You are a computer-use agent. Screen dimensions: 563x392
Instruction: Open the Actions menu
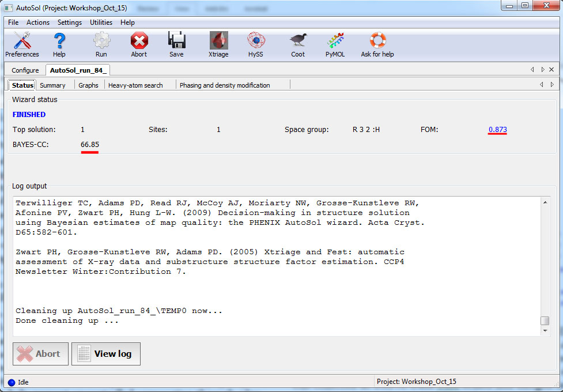pos(38,22)
